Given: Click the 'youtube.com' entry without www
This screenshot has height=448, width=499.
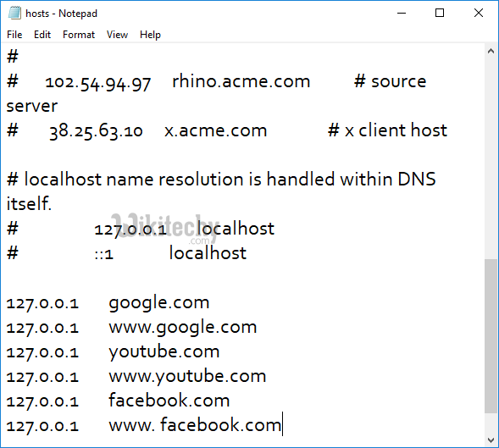Looking at the screenshot, I should (x=164, y=352).
